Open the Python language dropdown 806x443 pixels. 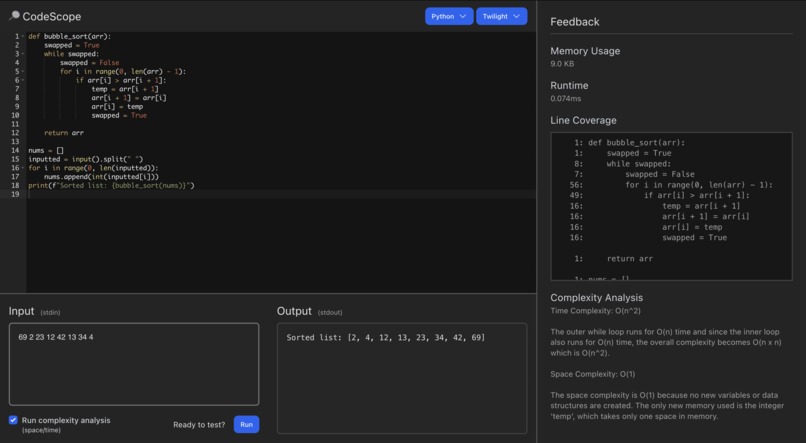tap(449, 16)
